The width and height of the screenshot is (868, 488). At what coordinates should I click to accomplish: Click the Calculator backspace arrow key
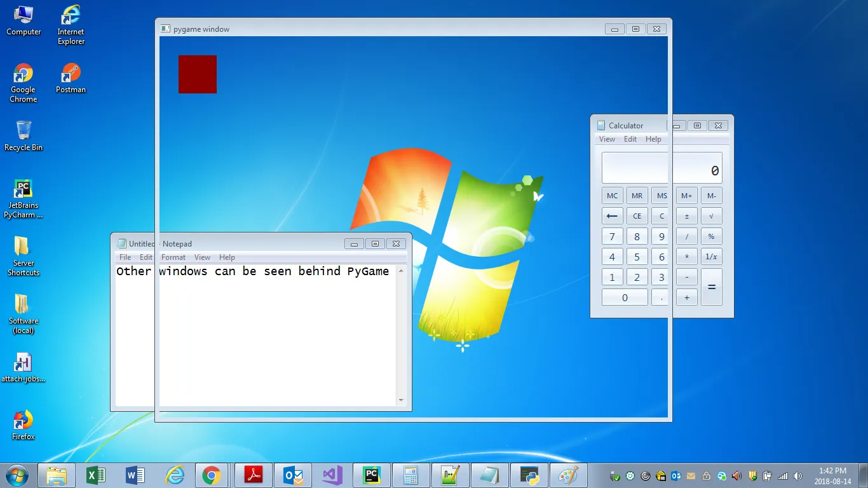click(x=613, y=216)
